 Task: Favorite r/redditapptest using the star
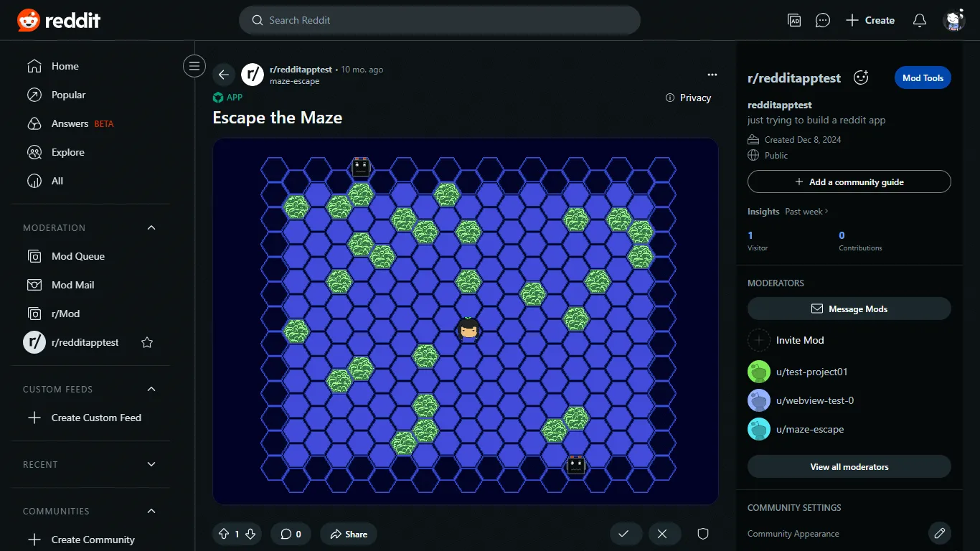[146, 342]
